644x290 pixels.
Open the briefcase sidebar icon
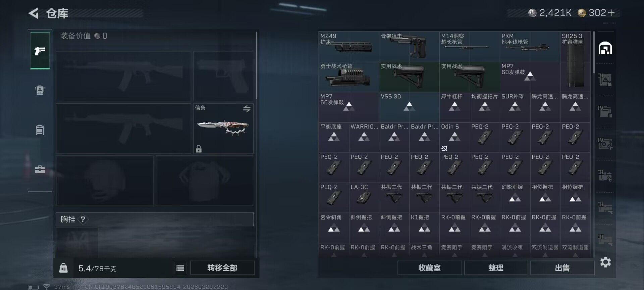[40, 169]
